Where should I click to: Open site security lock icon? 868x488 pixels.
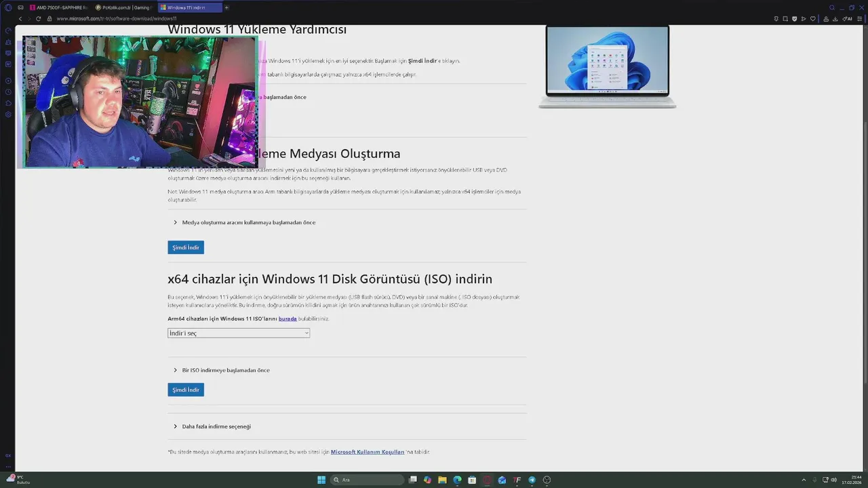click(51, 19)
